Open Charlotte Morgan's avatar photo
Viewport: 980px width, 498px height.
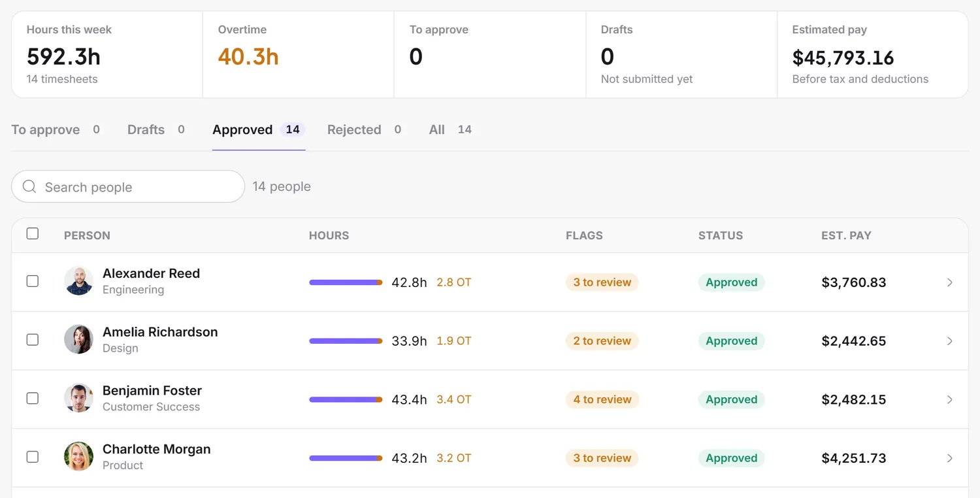click(78, 457)
